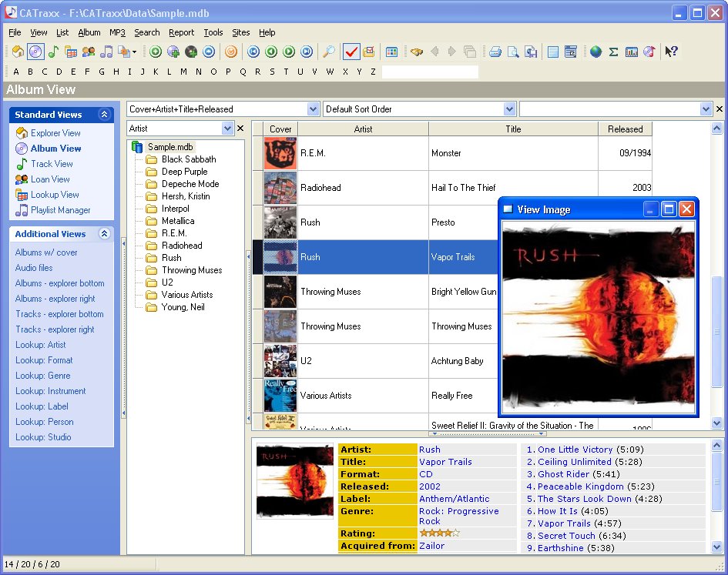Collapse the Additional Views panel
Image resolution: width=728 pixels, height=575 pixels.
pyautogui.click(x=105, y=233)
